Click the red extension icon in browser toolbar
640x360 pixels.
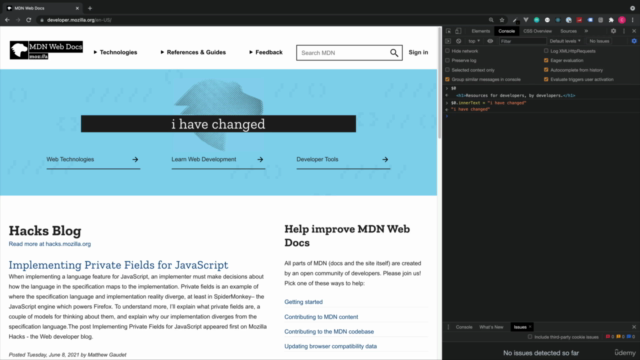pos(579,20)
